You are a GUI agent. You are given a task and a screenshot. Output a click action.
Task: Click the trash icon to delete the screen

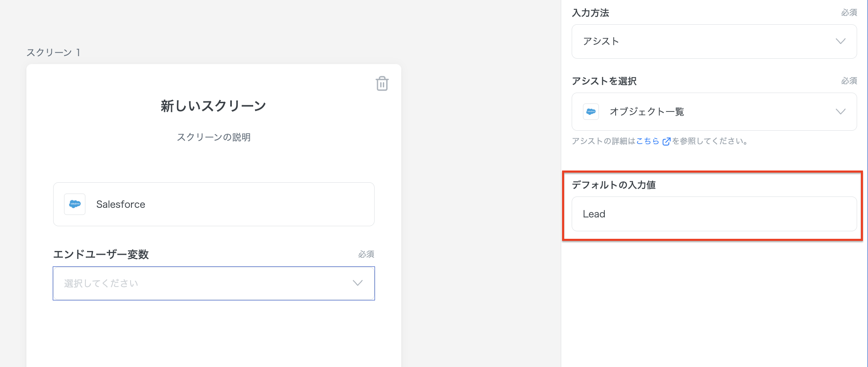(382, 83)
